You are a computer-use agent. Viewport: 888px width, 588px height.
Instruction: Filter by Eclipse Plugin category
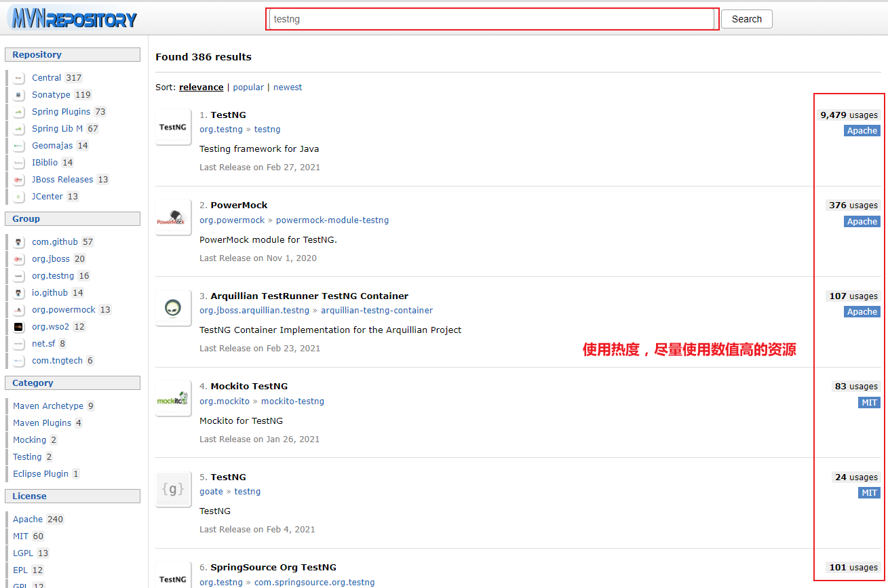pos(41,474)
